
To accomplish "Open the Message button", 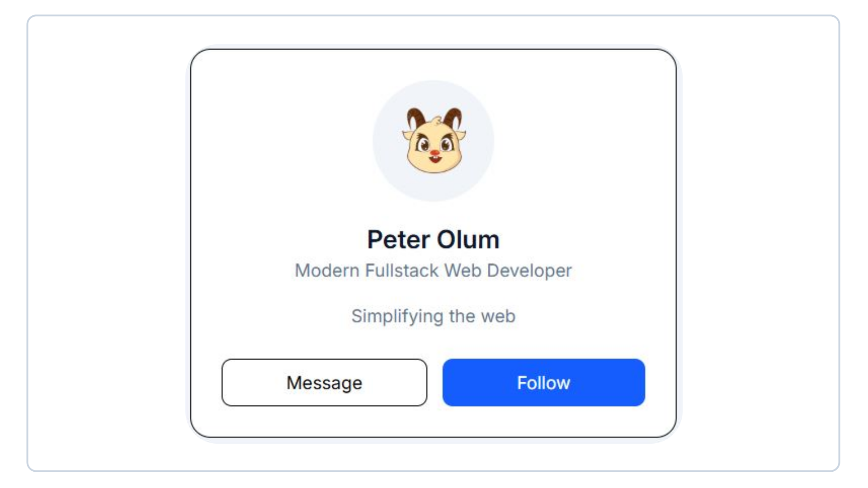I will click(324, 382).
